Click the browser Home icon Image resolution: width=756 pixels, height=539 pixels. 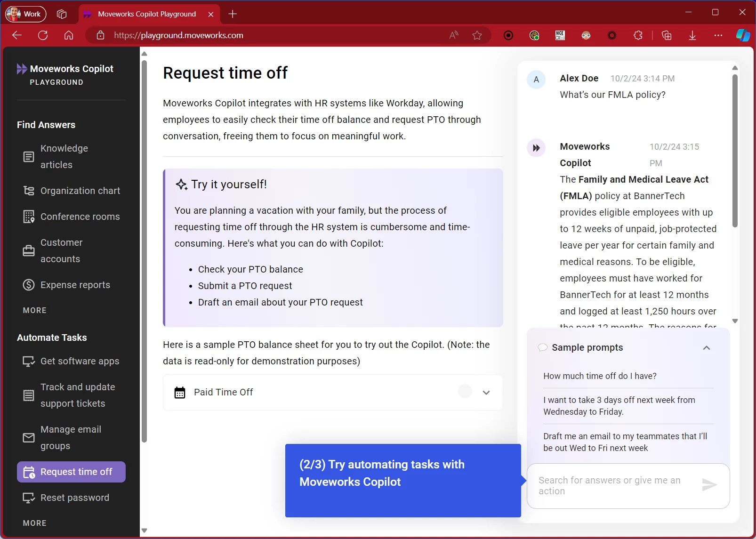pyautogui.click(x=69, y=35)
